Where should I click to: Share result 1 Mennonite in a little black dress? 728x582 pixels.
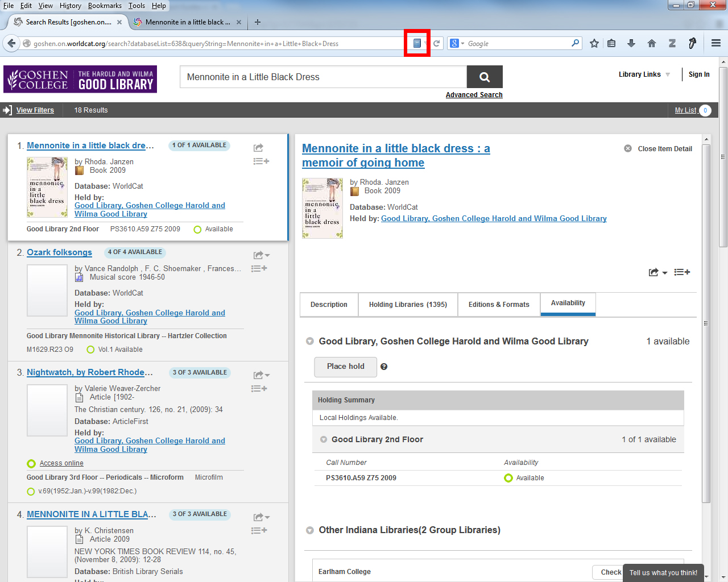click(258, 148)
